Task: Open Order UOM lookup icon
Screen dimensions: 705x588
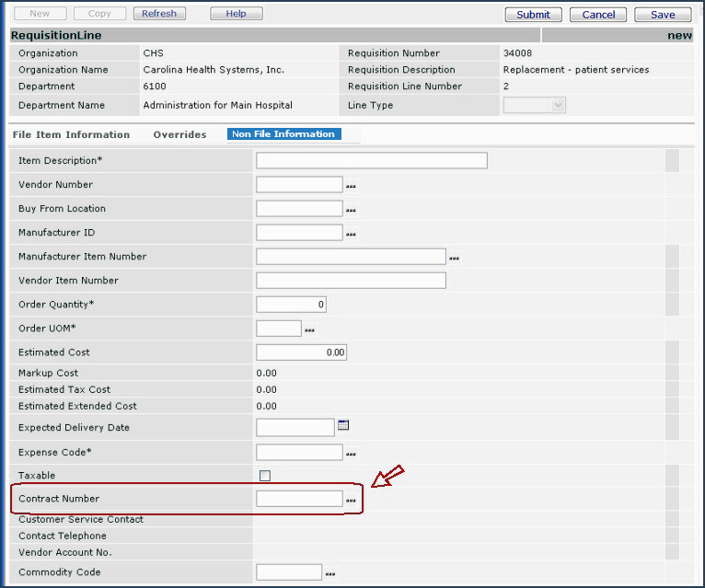Action: 309,329
